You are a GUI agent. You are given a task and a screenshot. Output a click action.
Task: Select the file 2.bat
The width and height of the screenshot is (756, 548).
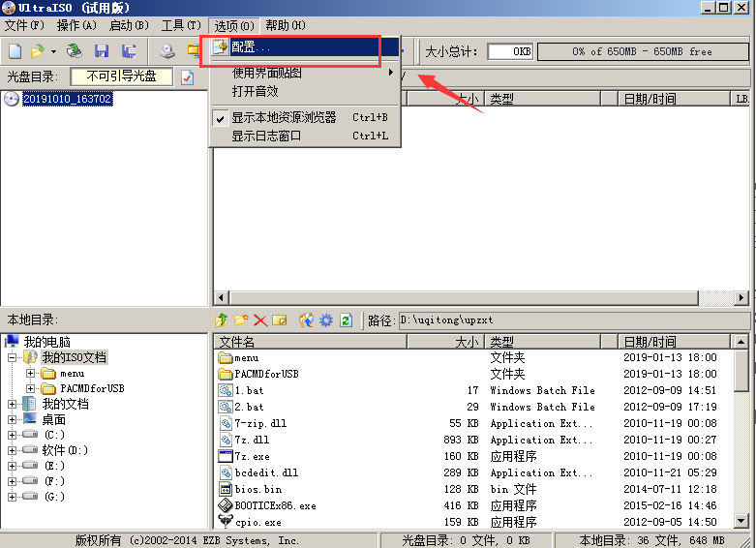point(249,408)
